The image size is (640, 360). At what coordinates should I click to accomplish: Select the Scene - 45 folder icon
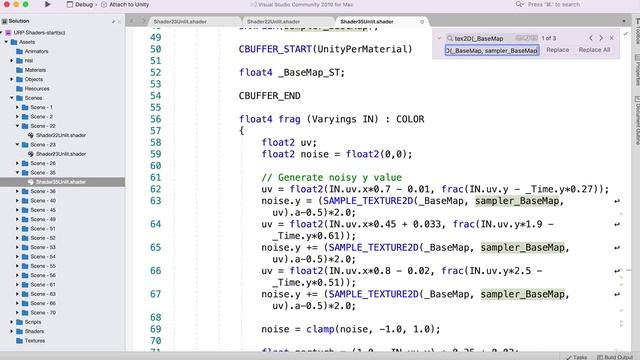pos(25,210)
